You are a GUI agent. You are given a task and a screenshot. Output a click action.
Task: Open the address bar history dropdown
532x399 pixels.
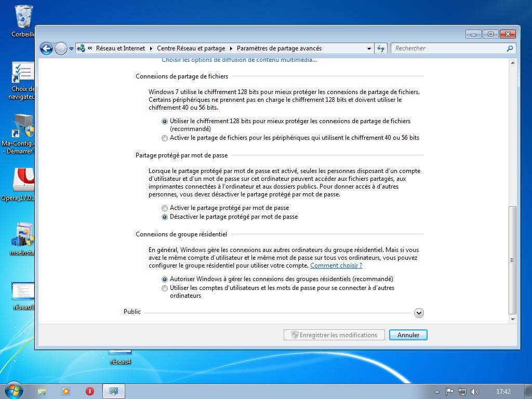369,48
